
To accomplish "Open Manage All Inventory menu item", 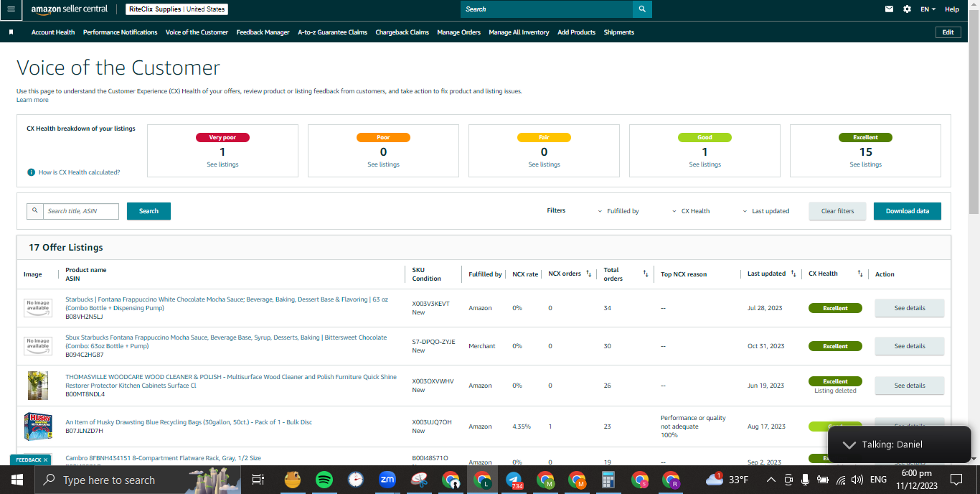I will point(519,32).
